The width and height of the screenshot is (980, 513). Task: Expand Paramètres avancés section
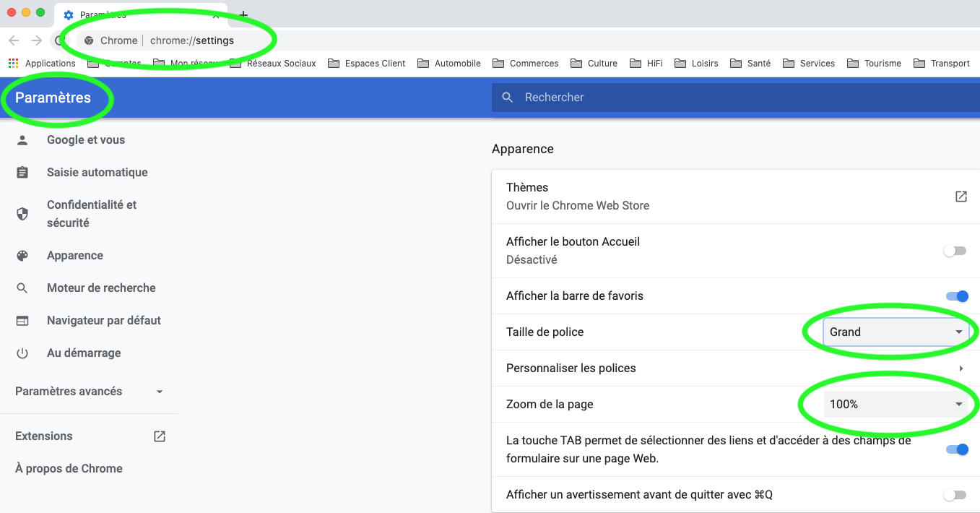pyautogui.click(x=90, y=392)
